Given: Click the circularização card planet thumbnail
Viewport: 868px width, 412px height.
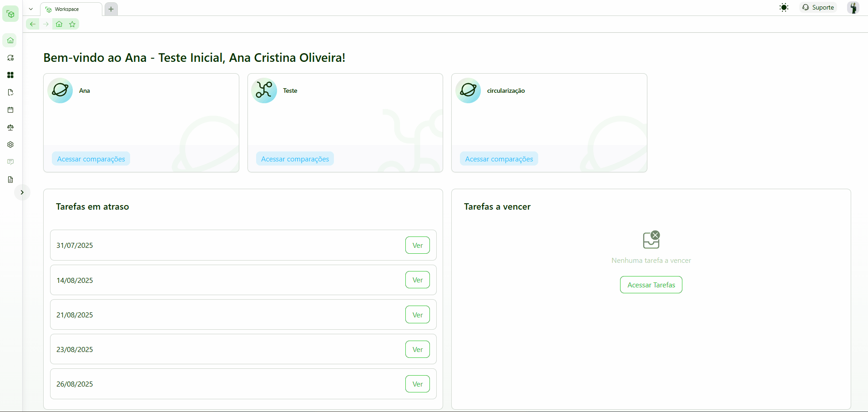Looking at the screenshot, I should [468, 90].
